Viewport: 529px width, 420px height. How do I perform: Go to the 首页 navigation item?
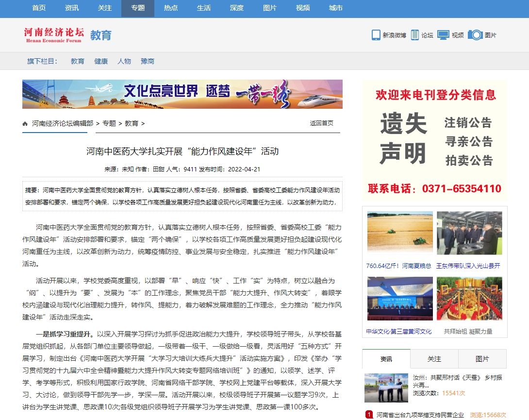[39, 8]
